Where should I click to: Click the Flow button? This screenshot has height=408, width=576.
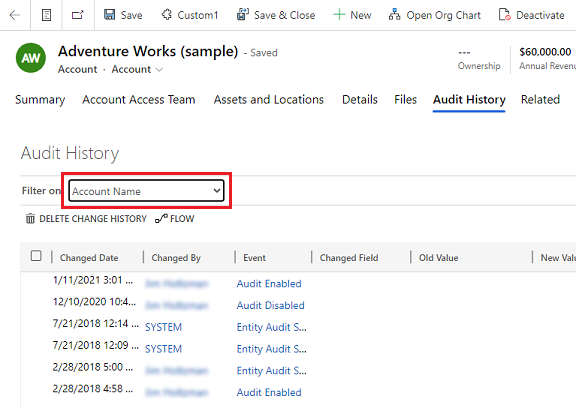pyautogui.click(x=175, y=219)
